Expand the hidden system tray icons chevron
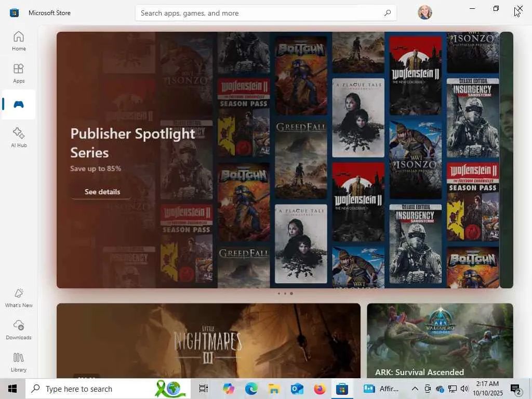532x399 pixels. tap(415, 389)
